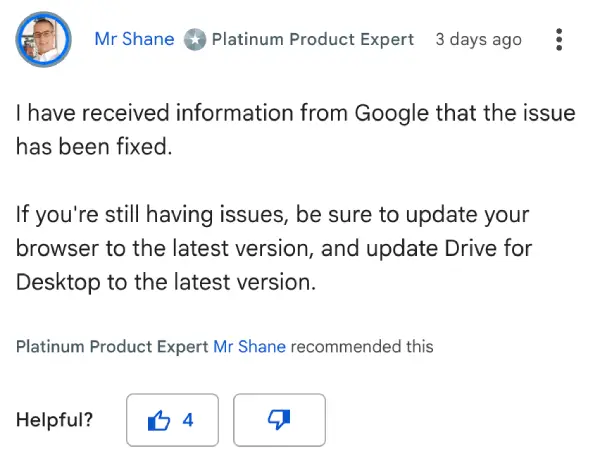Click the "3 days ago" timestamp
600x461 pixels.
[478, 39]
